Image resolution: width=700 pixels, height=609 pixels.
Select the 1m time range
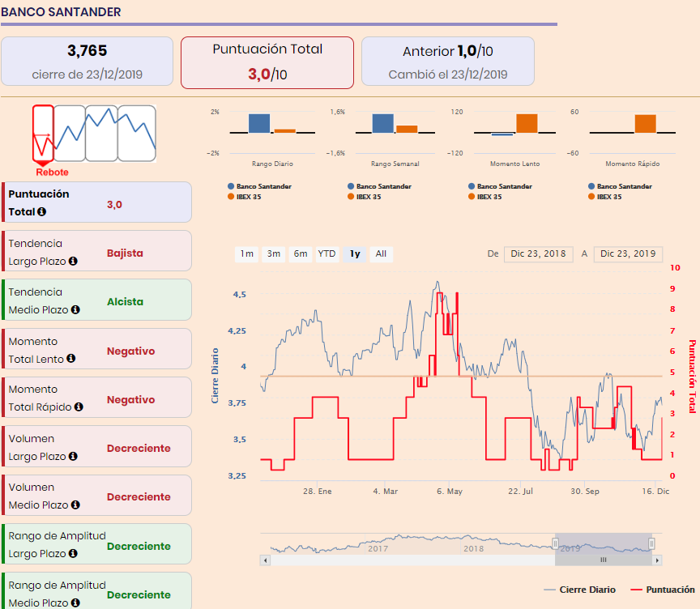[x=246, y=253]
